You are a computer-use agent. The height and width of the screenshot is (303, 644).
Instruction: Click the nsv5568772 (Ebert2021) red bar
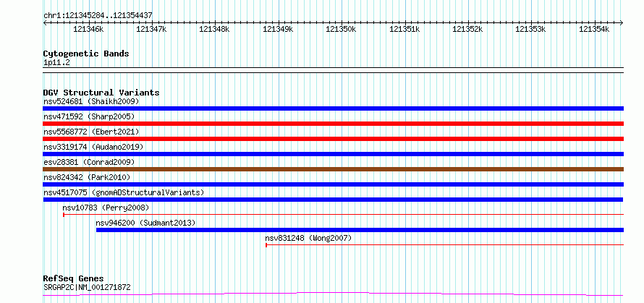[333, 139]
